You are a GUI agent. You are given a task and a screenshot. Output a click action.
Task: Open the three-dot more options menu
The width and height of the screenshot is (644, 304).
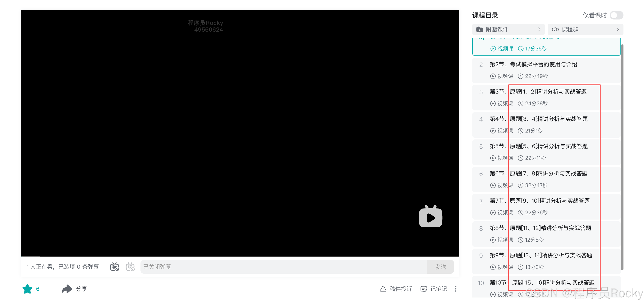[x=456, y=289]
